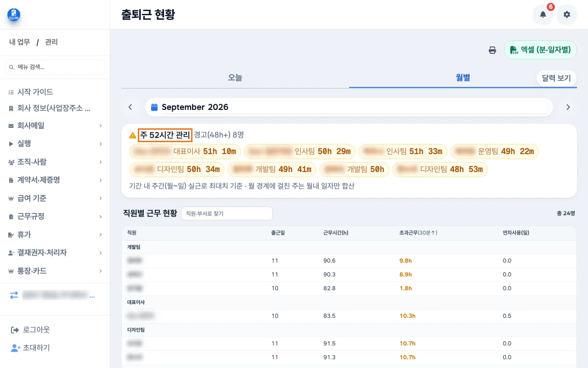Viewport: 588px width, 368px height.
Task: Click the 시작 가이드 list icon
Action: pos(11,92)
